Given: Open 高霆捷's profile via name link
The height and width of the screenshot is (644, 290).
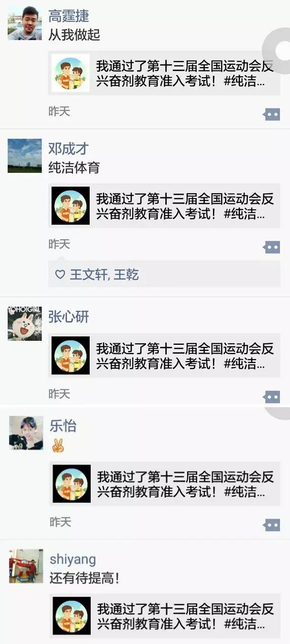Looking at the screenshot, I should point(68,16).
